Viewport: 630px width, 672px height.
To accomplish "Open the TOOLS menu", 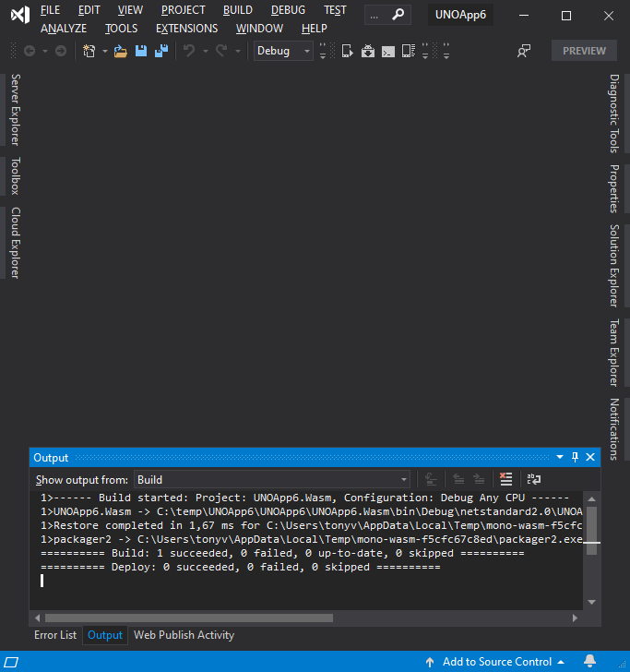I will [x=121, y=29].
